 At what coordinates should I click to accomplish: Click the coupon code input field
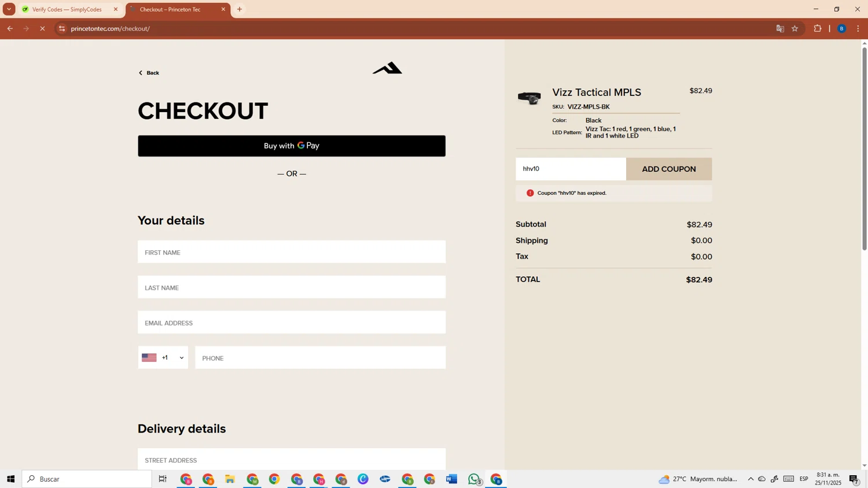[571, 169]
